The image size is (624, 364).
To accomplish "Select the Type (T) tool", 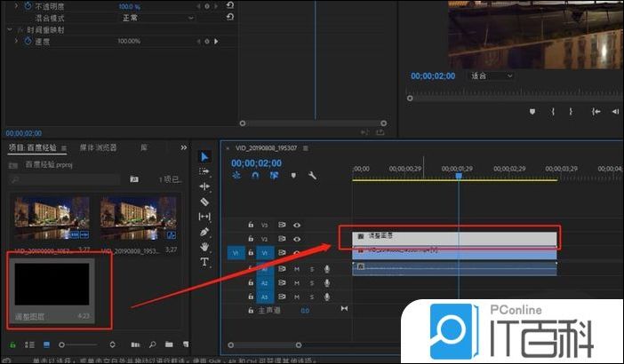I will click(x=204, y=262).
